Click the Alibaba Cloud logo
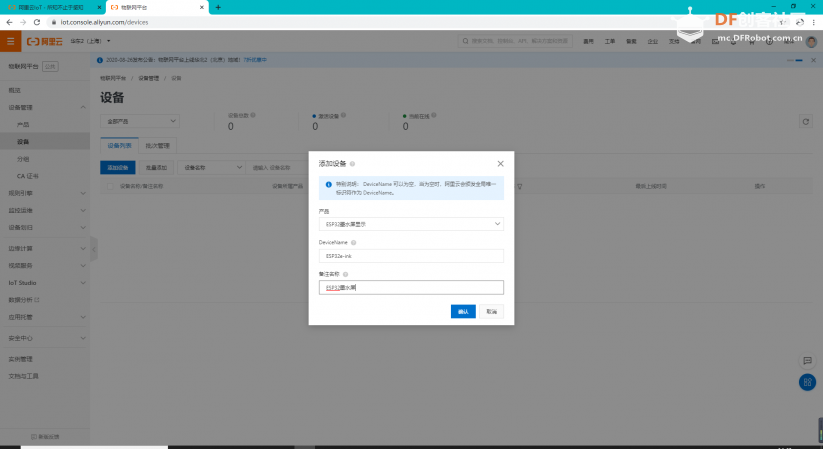This screenshot has height=449, width=823. pyautogui.click(x=45, y=41)
